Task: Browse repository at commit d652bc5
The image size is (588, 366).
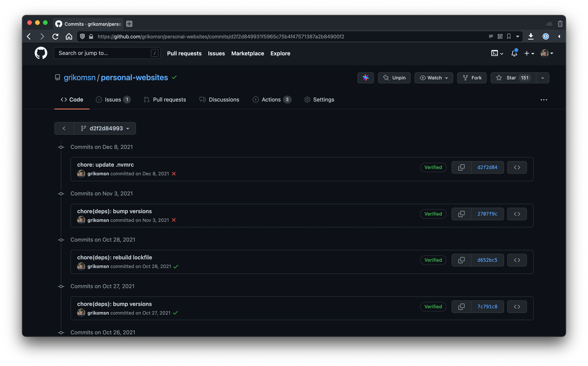Action: pos(517,260)
